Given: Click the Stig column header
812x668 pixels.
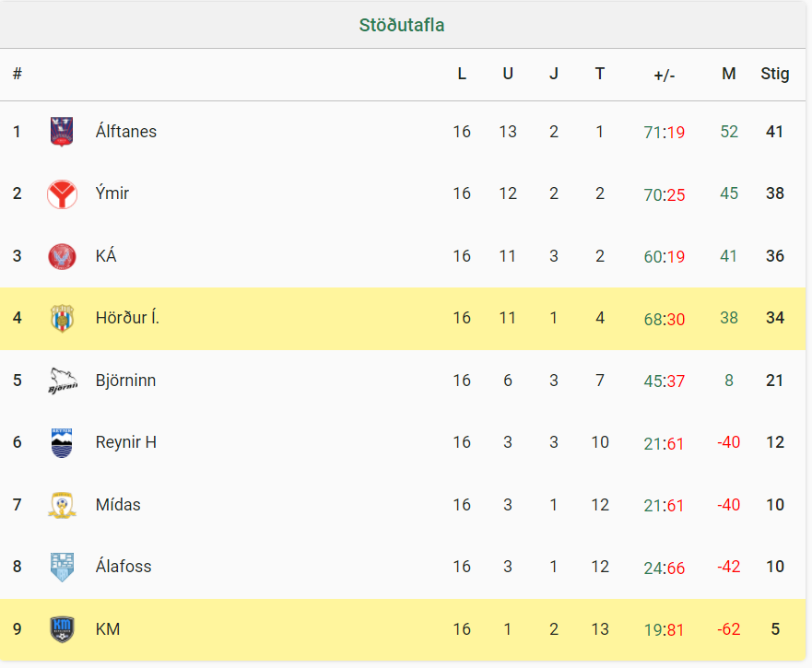Looking at the screenshot, I should (x=775, y=74).
